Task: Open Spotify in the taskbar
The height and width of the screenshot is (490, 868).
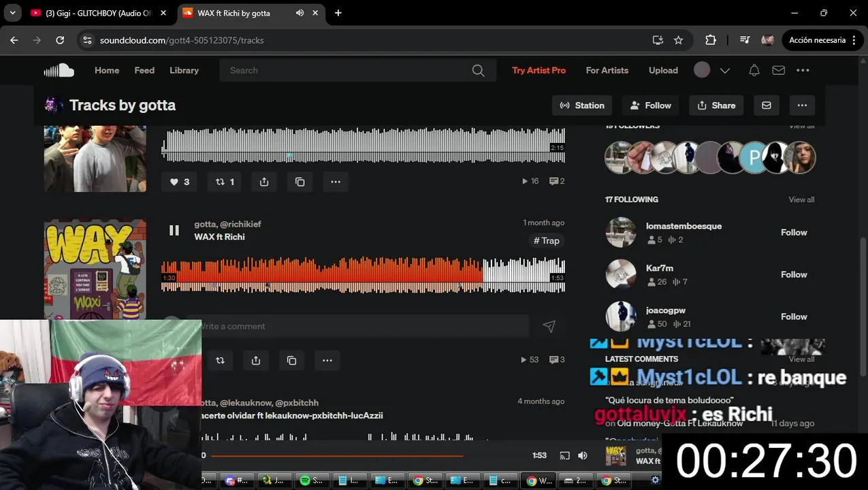Action: 311,480
